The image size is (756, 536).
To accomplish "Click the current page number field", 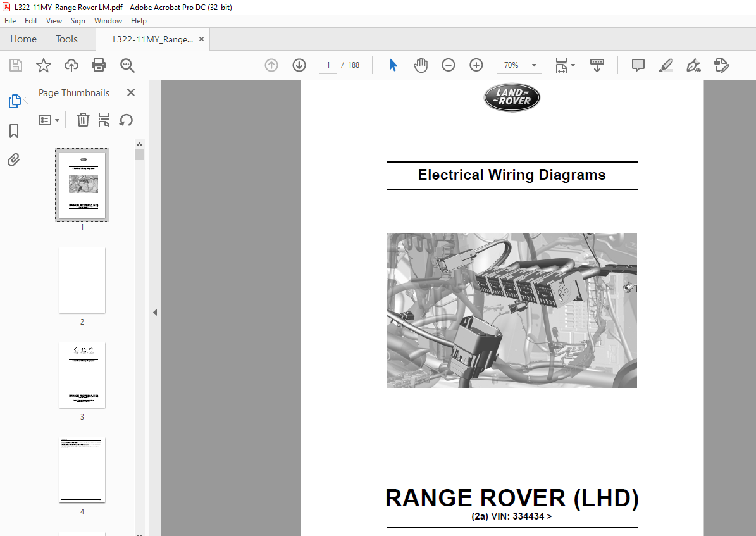I will (x=328, y=65).
